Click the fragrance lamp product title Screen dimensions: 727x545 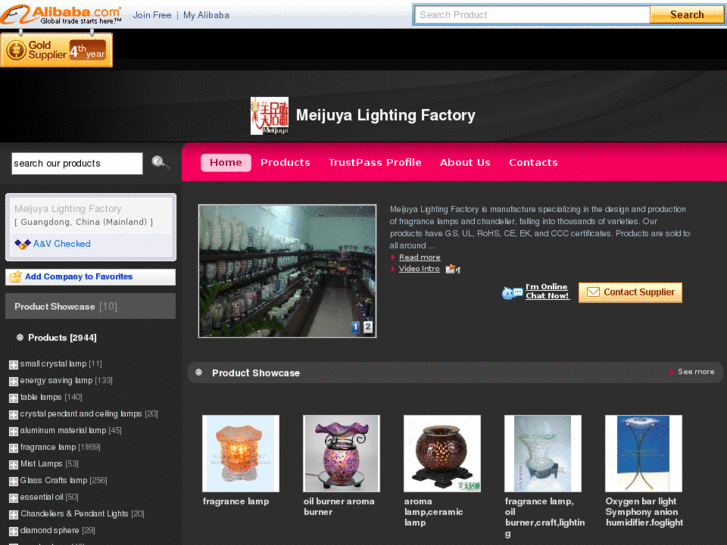pyautogui.click(x=236, y=501)
